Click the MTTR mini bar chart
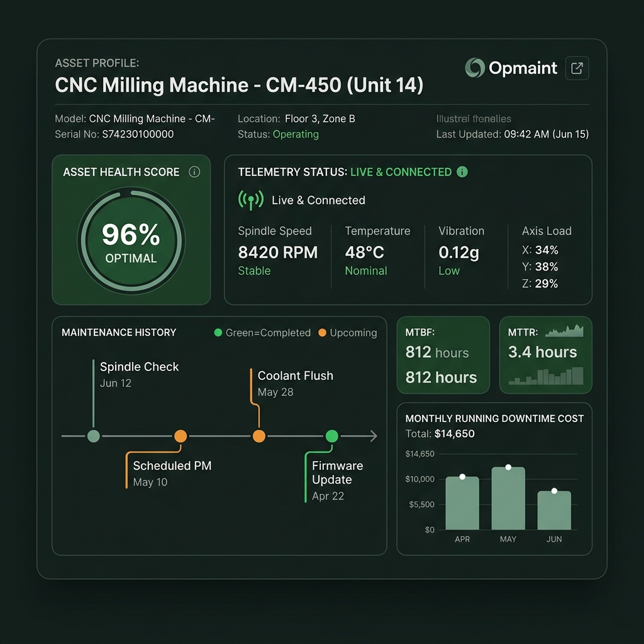 tap(546, 376)
